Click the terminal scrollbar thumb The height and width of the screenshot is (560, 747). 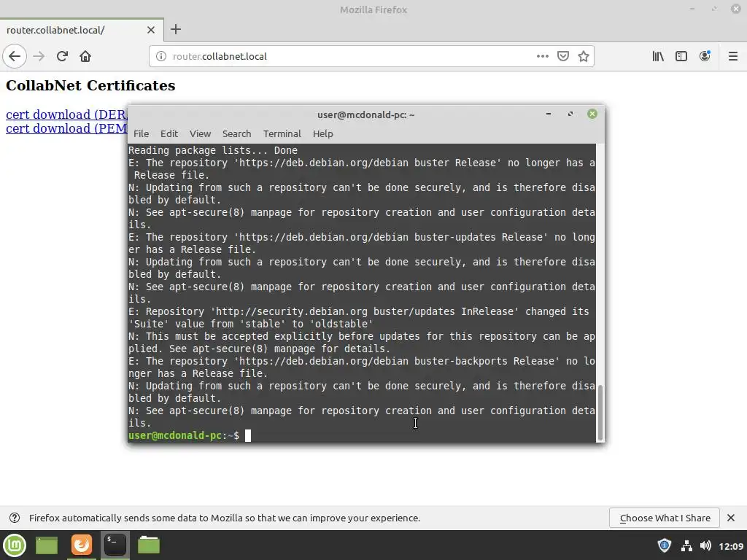pos(600,413)
